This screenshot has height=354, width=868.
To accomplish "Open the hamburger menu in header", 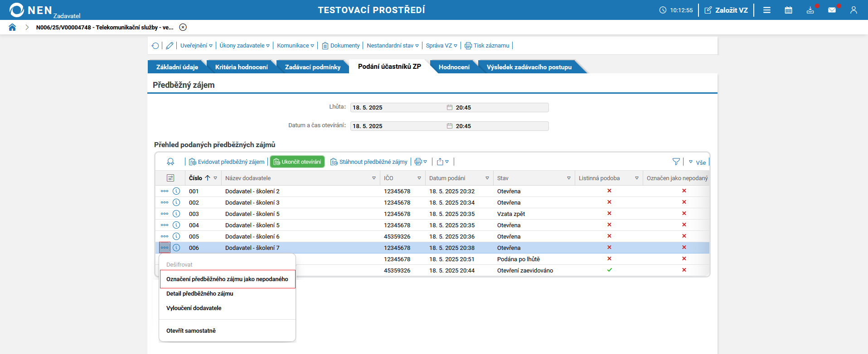I will 766,10.
